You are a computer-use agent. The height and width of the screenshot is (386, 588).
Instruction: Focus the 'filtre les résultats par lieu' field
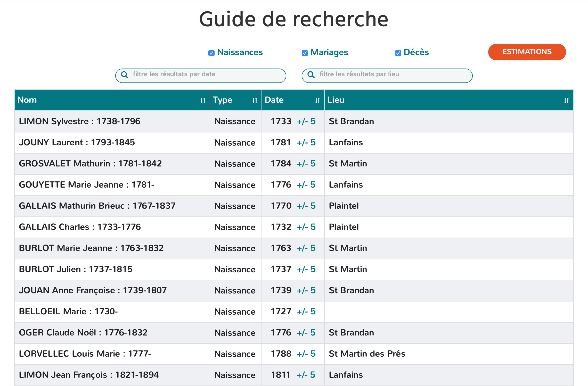(x=387, y=75)
